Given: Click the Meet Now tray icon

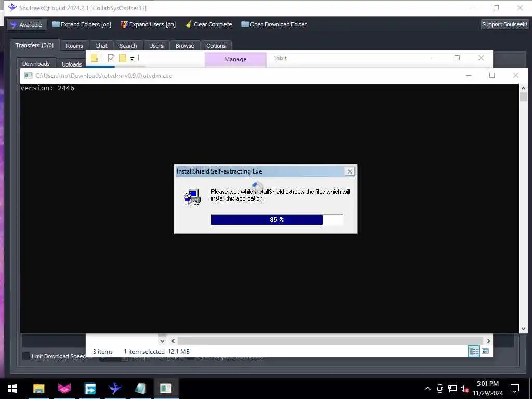Looking at the screenshot, I should (x=440, y=389).
